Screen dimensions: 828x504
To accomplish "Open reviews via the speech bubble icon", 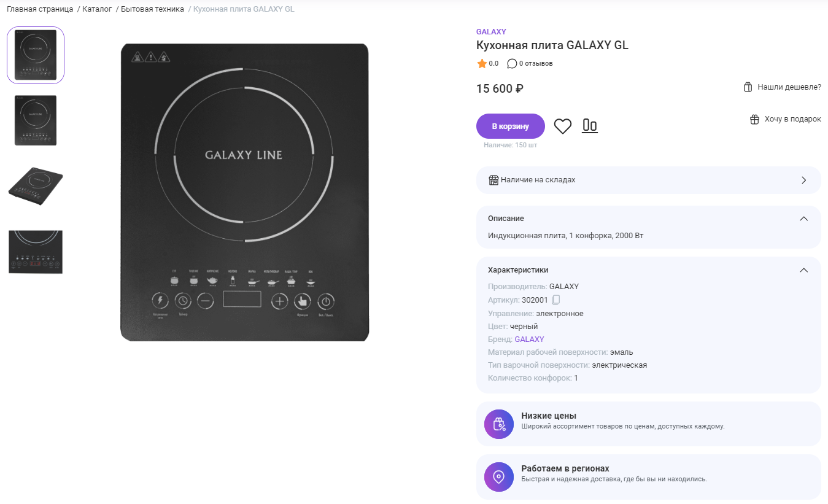I will point(512,64).
